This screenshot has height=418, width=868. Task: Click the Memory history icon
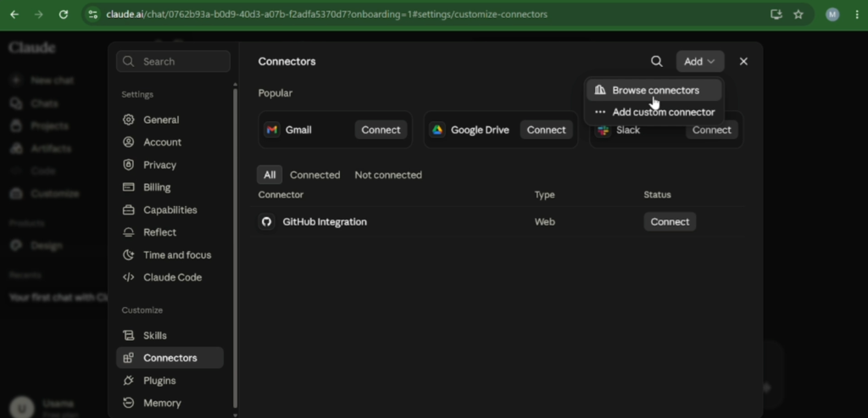coord(129,403)
